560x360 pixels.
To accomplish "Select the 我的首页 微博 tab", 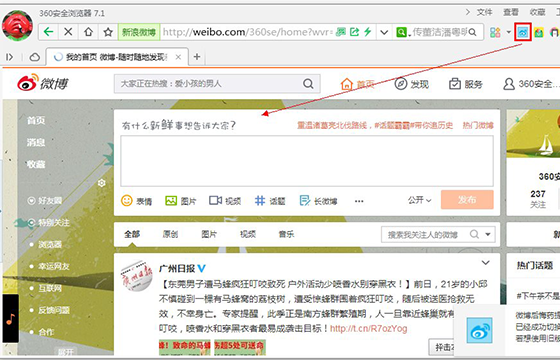I will coord(116,57).
